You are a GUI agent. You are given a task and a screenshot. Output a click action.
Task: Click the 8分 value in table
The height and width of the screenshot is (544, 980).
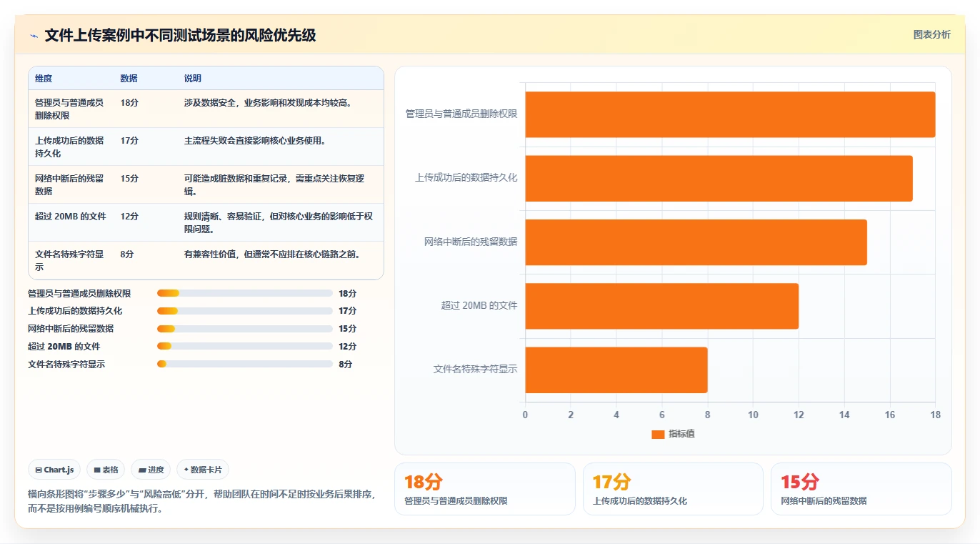tap(127, 254)
